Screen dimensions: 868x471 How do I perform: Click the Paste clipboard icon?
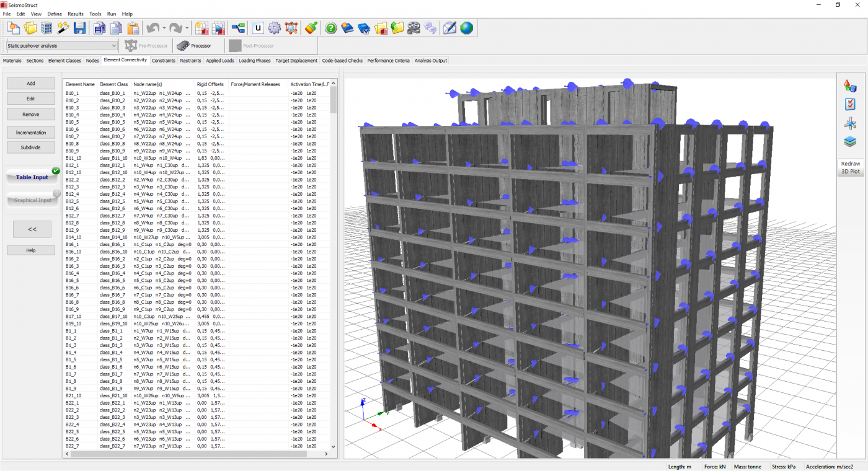(x=133, y=28)
